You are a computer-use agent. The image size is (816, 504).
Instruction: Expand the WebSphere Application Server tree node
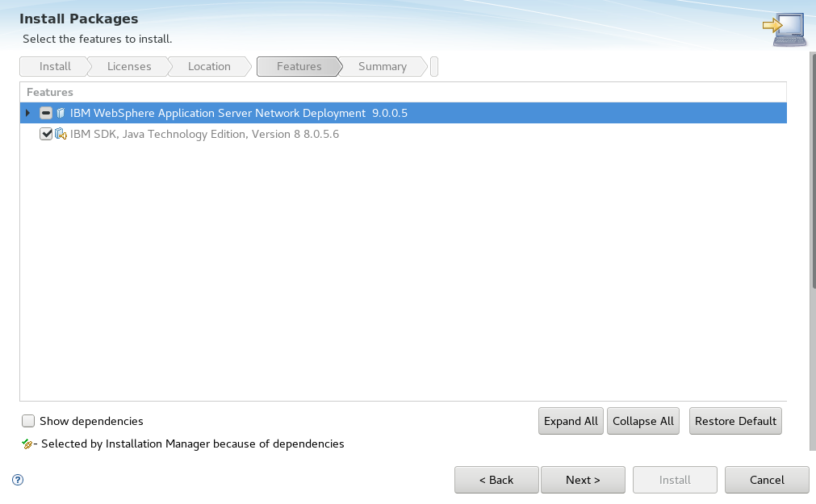click(28, 113)
